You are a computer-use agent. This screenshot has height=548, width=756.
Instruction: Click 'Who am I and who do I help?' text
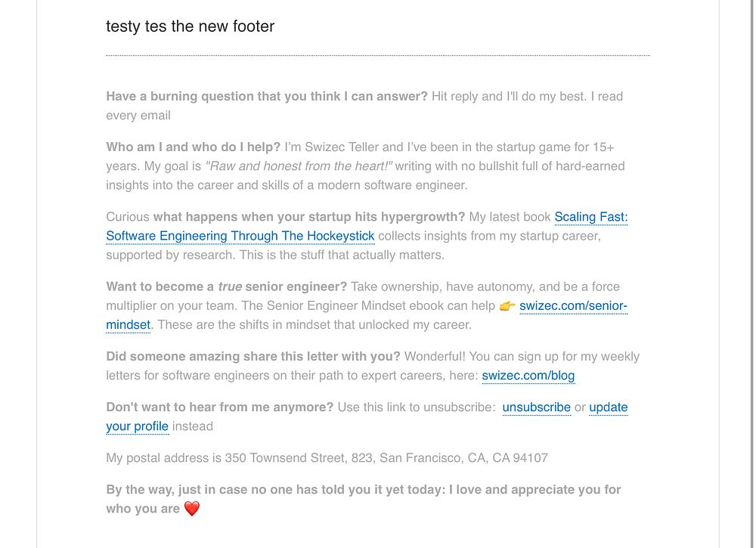[x=193, y=147]
